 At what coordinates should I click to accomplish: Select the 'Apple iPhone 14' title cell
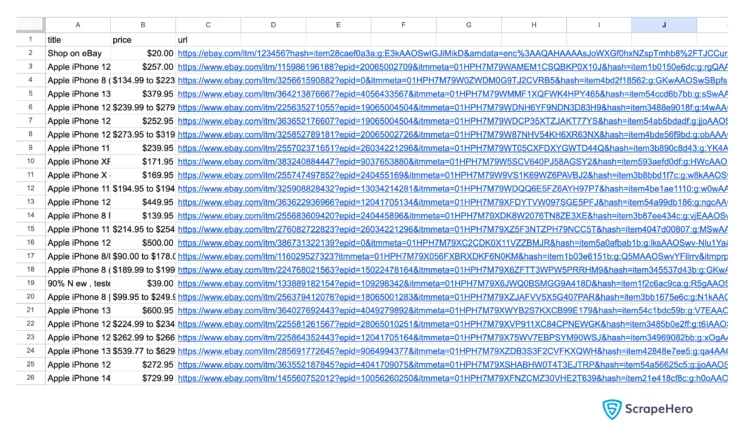click(x=78, y=378)
